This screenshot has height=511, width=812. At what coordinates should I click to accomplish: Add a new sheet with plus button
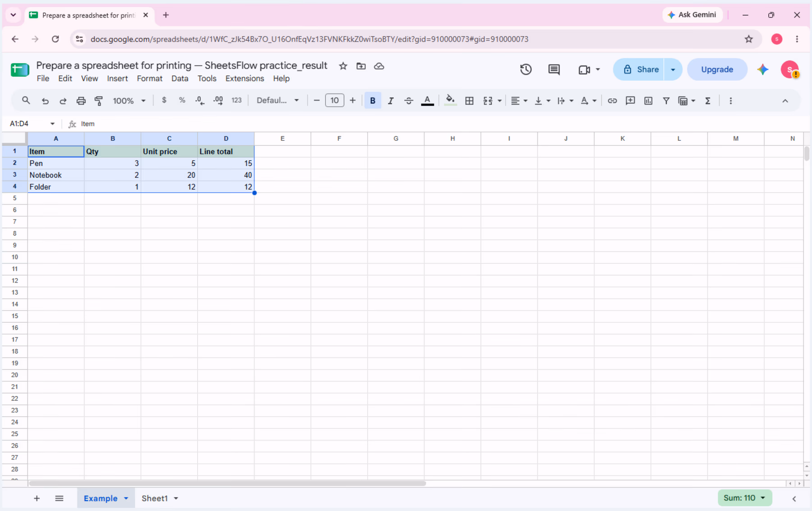[37, 498]
